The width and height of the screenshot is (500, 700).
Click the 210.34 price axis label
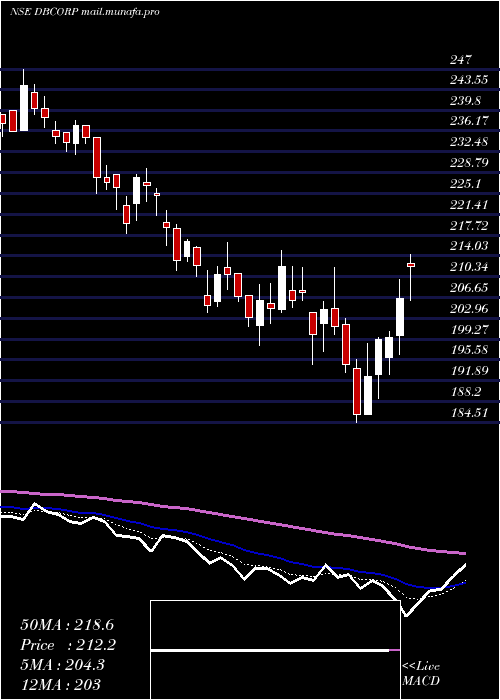click(469, 267)
